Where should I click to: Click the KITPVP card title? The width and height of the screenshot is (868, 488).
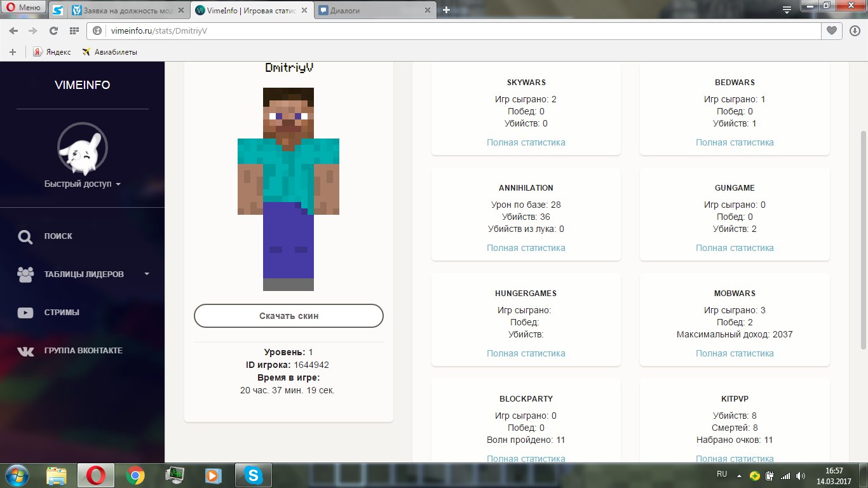[735, 399]
